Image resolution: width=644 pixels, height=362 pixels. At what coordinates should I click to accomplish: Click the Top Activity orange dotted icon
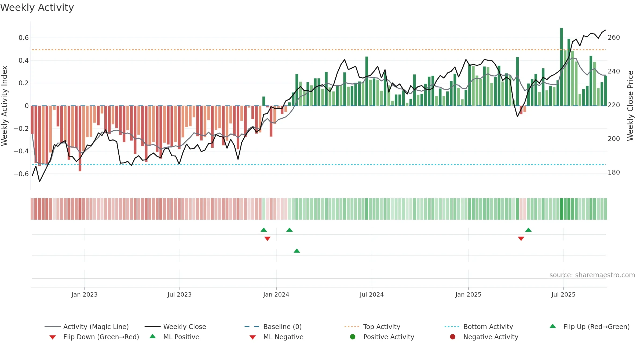[352, 327]
